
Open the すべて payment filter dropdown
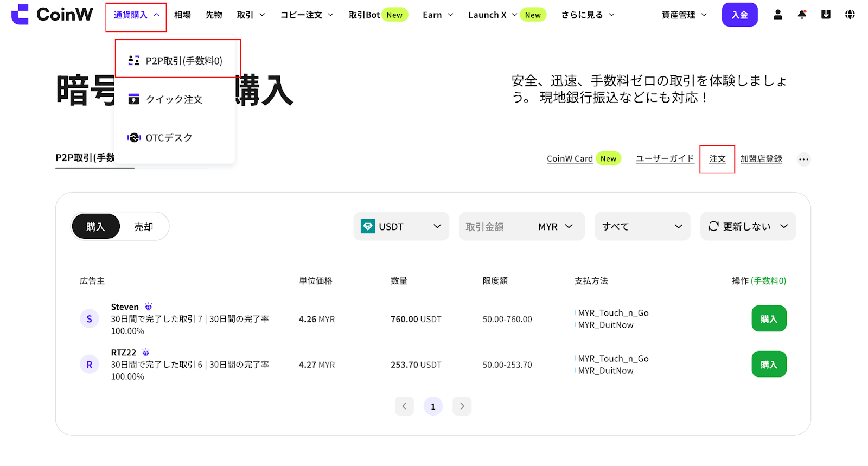642,226
